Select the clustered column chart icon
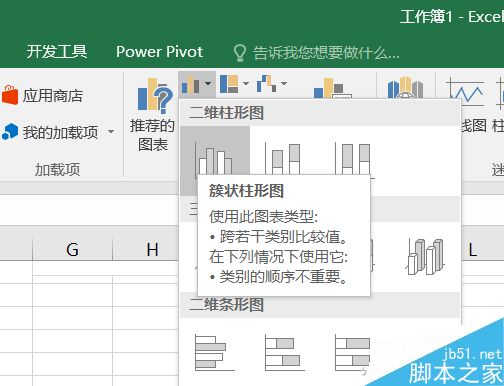The width and height of the screenshot is (504, 386). (215, 160)
